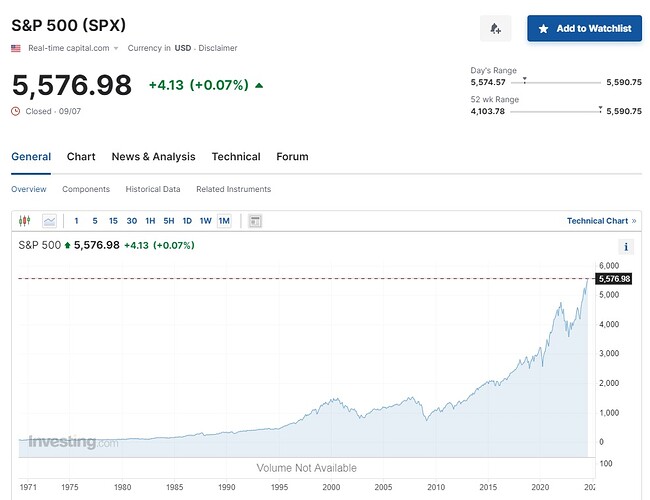Select the Overview sub-tab
Image resolution: width=650 pixels, height=500 pixels.
(x=29, y=189)
